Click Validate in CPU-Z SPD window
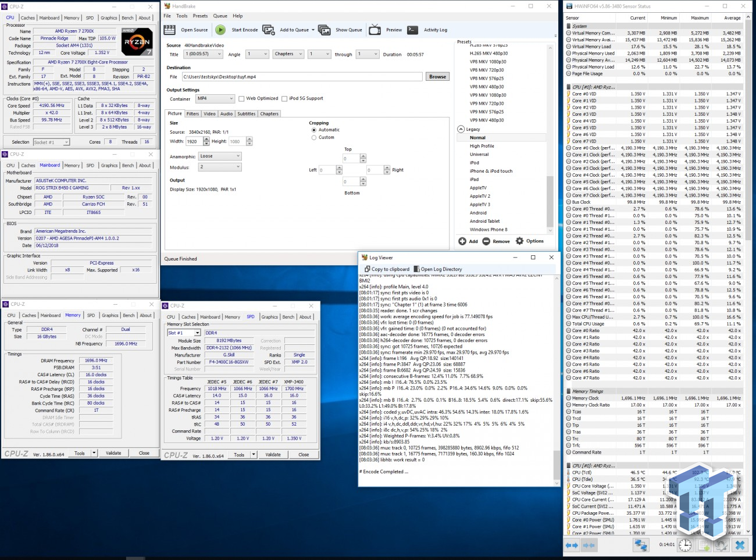The image size is (756, 560). (273, 455)
